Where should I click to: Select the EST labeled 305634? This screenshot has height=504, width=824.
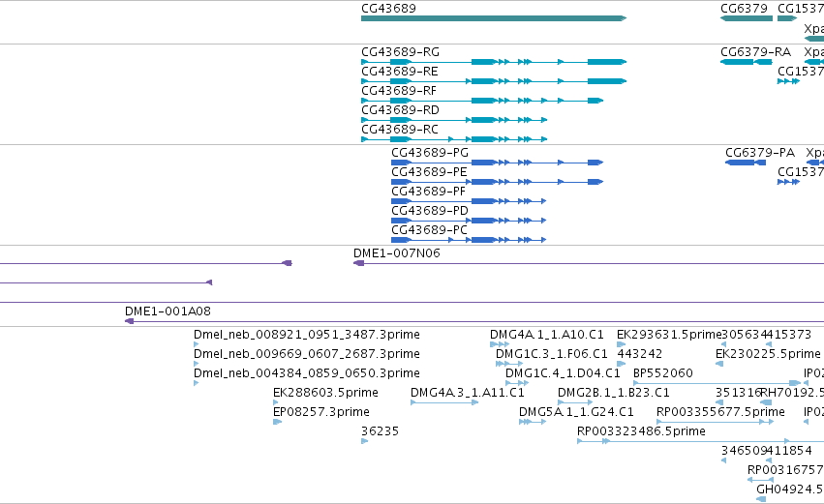point(745,335)
